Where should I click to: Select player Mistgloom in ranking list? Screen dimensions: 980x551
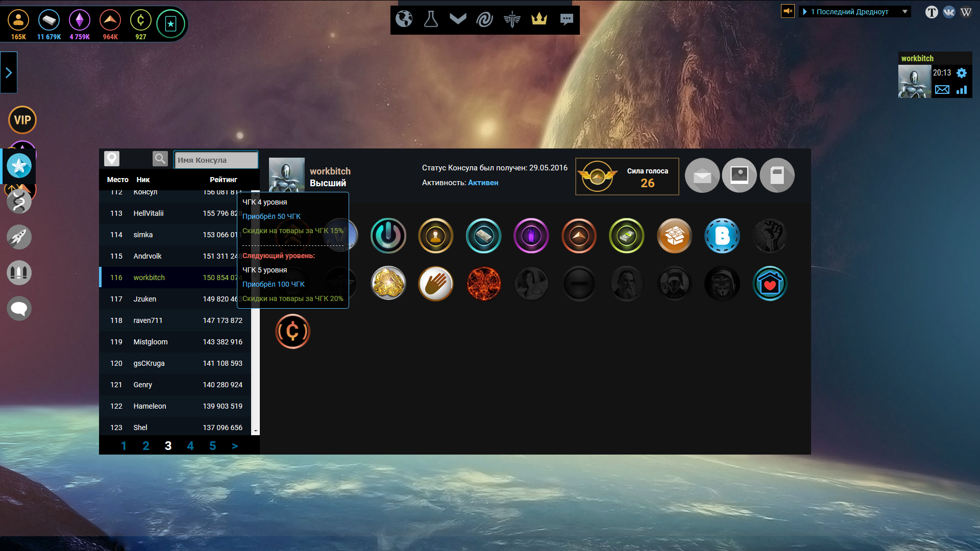150,342
